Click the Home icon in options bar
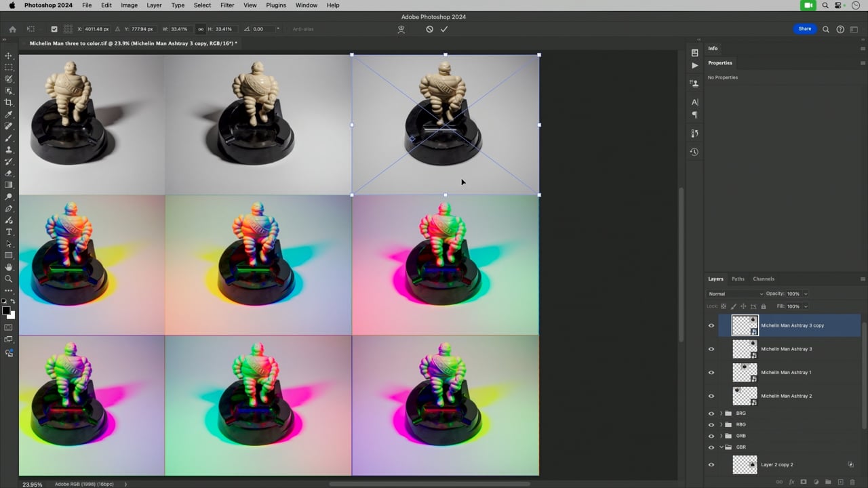The image size is (868, 488). click(x=12, y=29)
